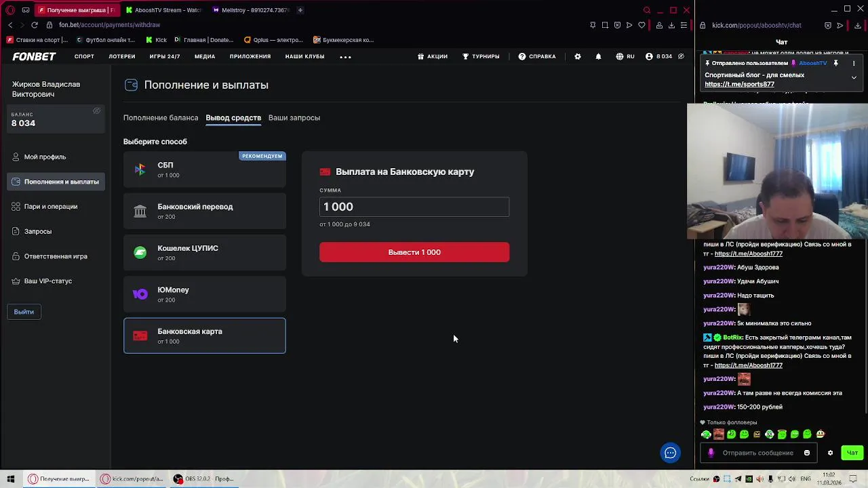Open Windows Start menu
This screenshot has height=488, width=868.
click(x=10, y=479)
